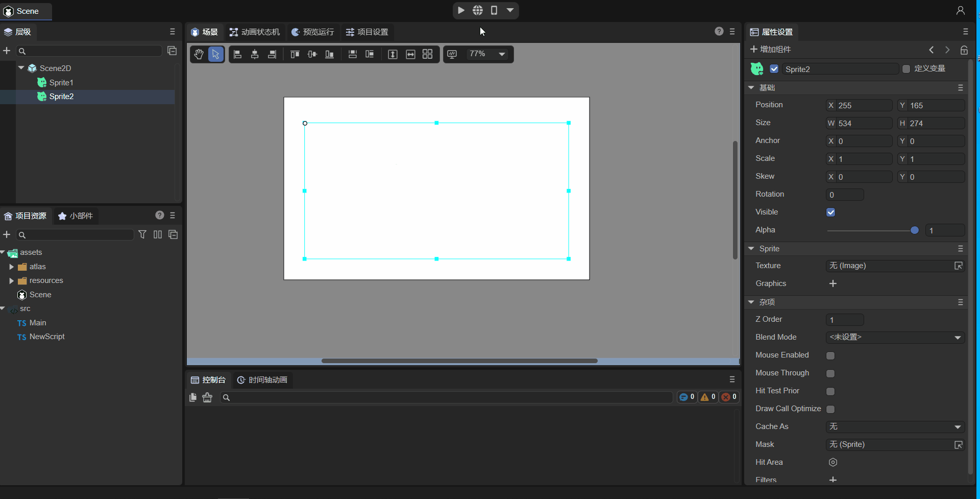
Task: Click the browser globe preview icon
Action: pyautogui.click(x=478, y=10)
